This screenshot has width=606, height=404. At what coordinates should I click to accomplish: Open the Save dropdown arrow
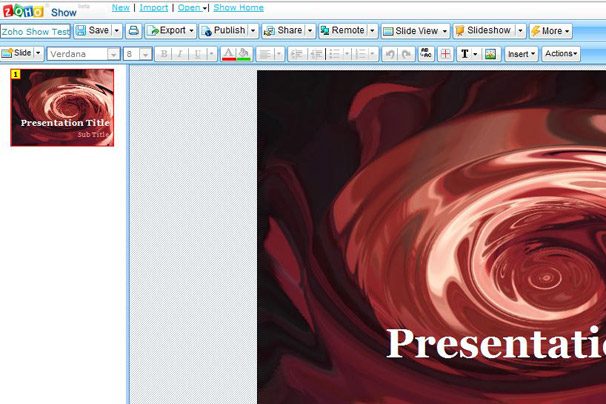pyautogui.click(x=117, y=31)
